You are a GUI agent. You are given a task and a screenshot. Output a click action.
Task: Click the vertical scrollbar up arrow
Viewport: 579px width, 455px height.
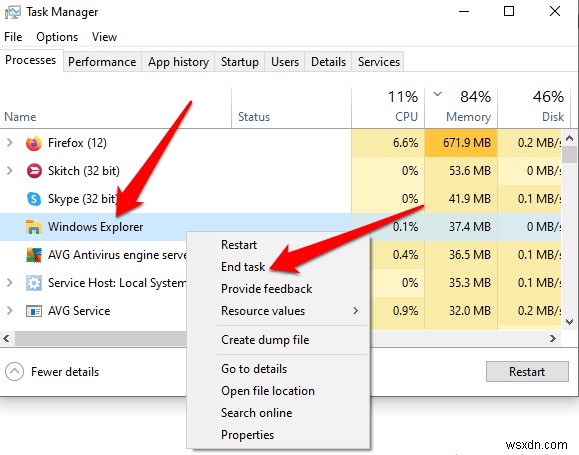(x=569, y=138)
